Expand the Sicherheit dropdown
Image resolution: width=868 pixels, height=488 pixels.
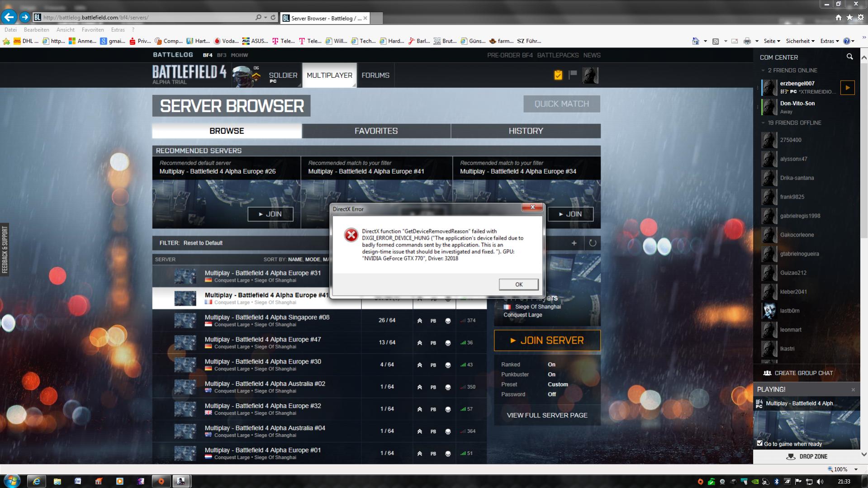coord(800,41)
